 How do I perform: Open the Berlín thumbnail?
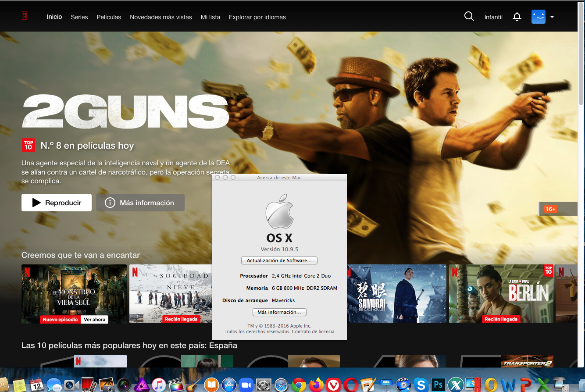[x=501, y=294]
